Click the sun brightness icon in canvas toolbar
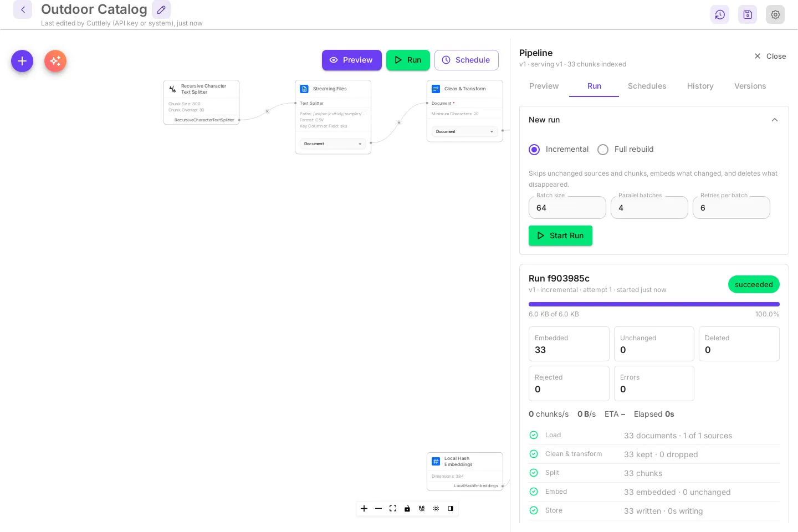The height and width of the screenshot is (532, 798). 436,508
